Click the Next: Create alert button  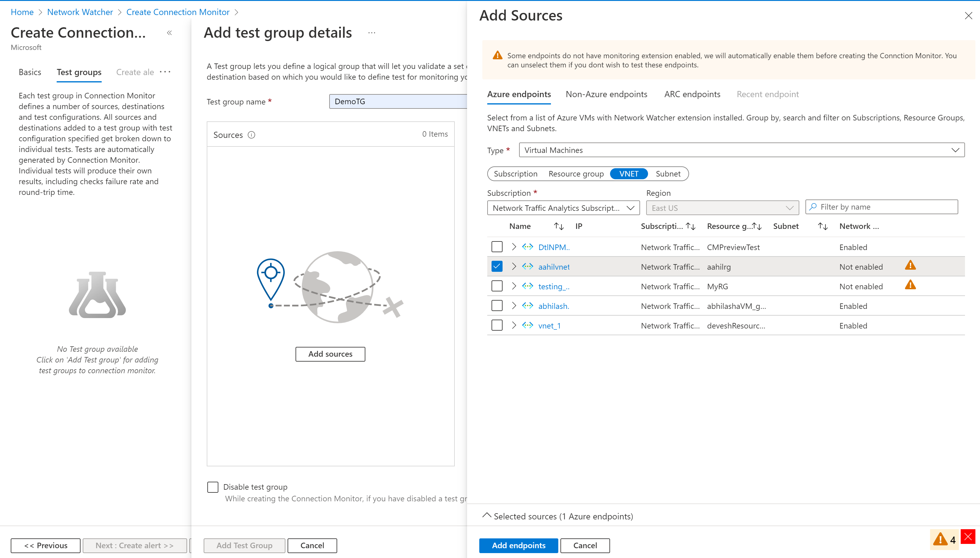point(133,545)
